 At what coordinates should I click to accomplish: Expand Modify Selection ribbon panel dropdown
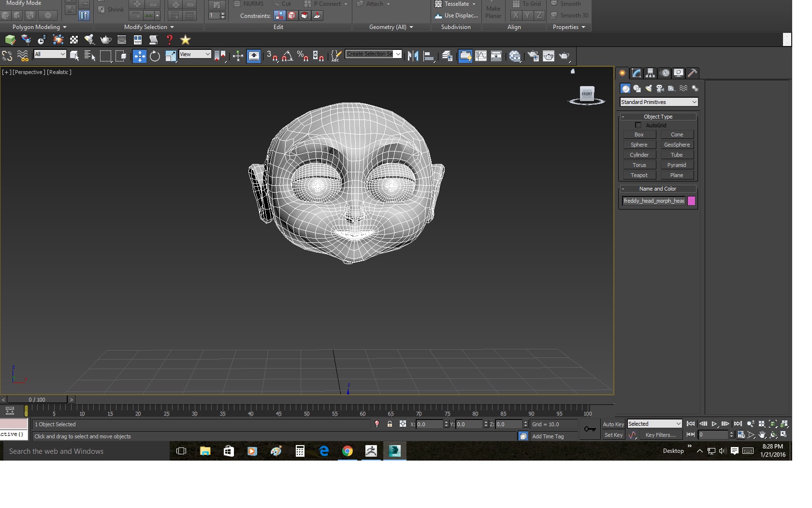pyautogui.click(x=149, y=27)
